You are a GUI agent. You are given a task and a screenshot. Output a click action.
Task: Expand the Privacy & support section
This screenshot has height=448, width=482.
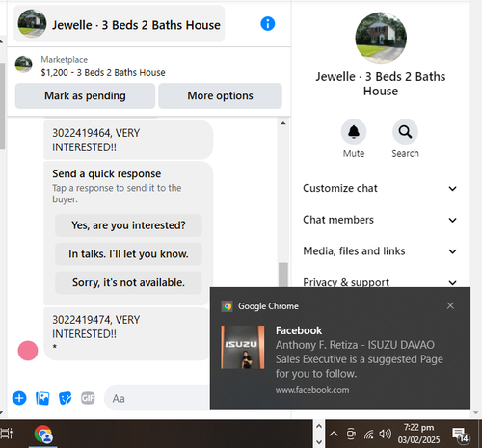tap(380, 282)
